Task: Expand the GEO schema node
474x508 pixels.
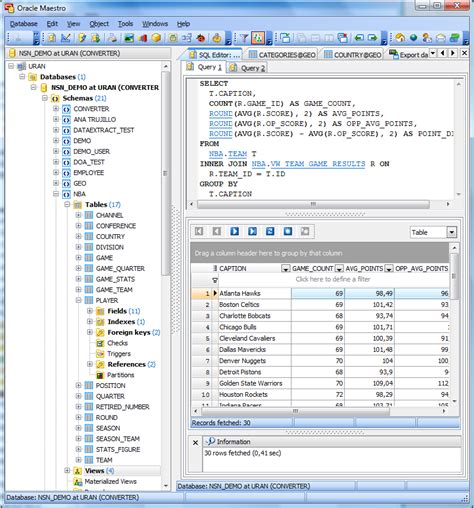Action: (56, 183)
